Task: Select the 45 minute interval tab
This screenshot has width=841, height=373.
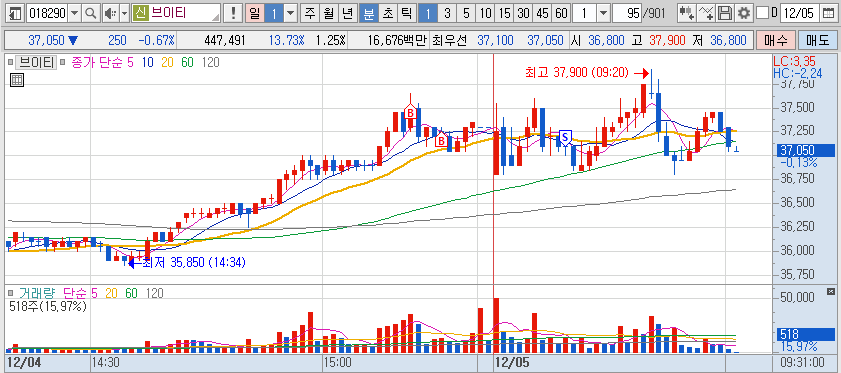Action: (x=542, y=13)
